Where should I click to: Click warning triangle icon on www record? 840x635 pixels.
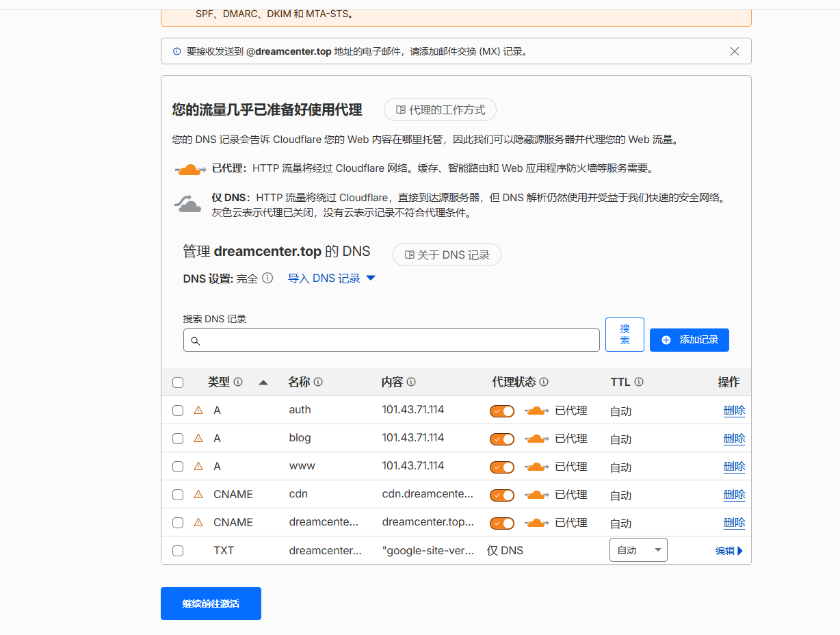tap(198, 466)
